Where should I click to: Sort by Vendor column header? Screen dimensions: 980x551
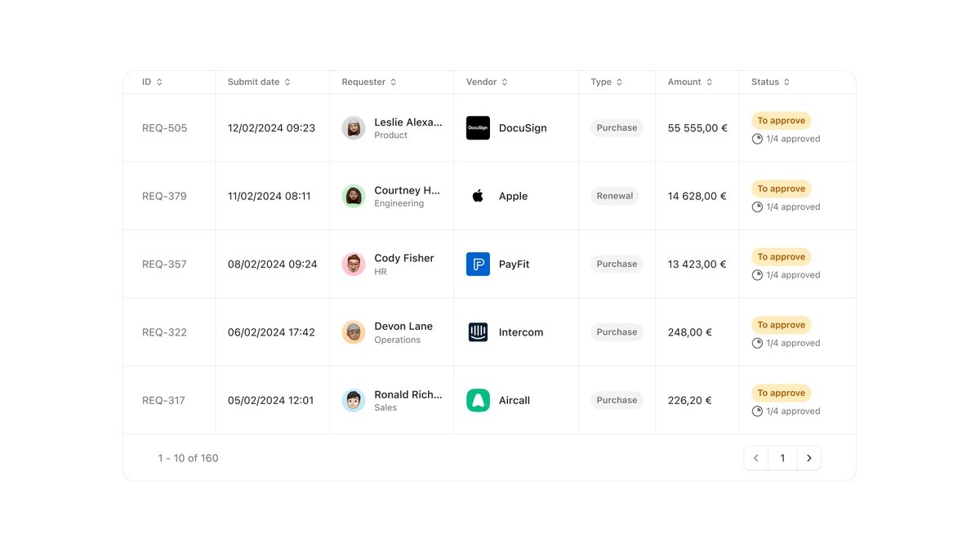487,82
